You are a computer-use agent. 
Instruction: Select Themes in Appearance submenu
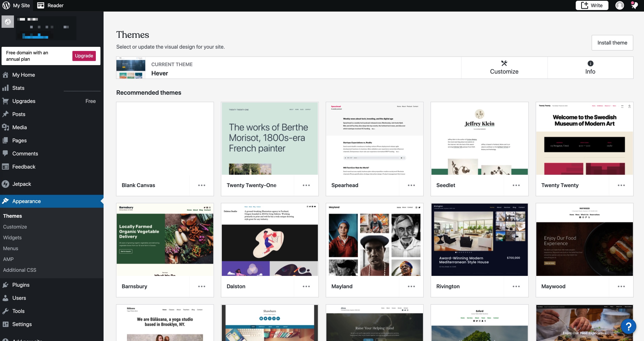(x=12, y=216)
